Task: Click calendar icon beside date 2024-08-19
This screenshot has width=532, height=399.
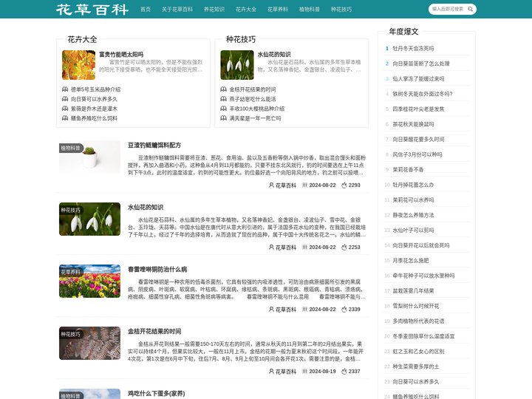Action: tap(304, 371)
